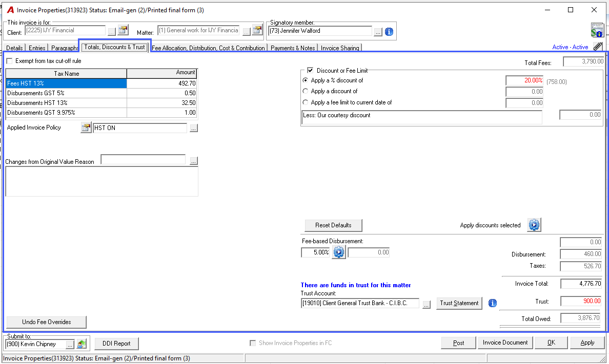Calculate the fee-based disbursement with gear icon

click(339, 252)
